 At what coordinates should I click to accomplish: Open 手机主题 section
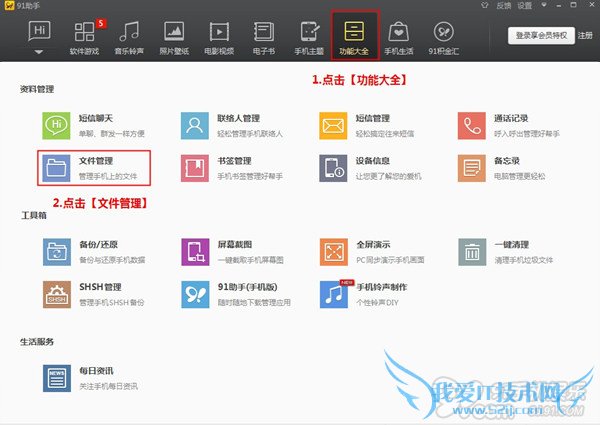coord(309,37)
